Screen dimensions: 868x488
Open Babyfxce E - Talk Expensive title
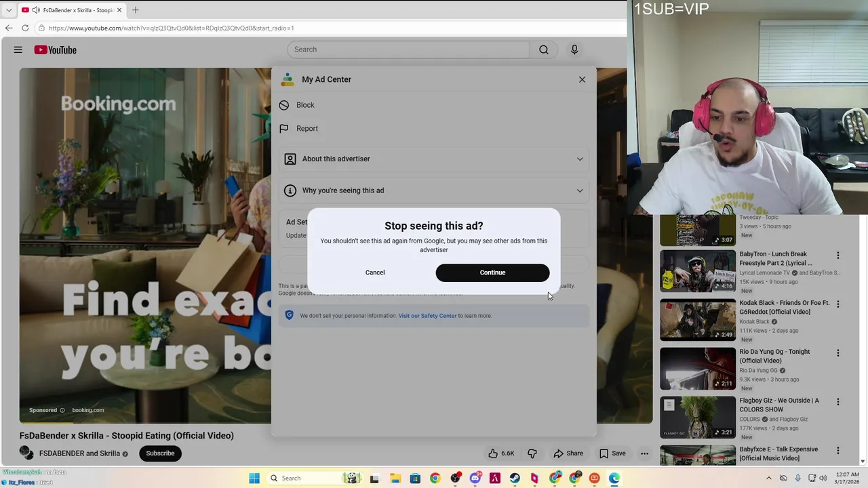click(778, 453)
